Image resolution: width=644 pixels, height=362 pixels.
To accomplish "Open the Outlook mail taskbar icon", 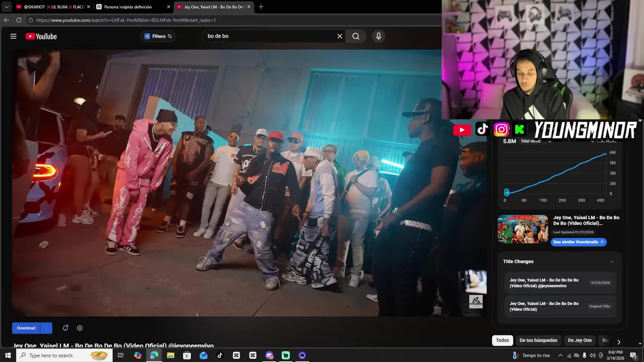I will pos(203,355).
